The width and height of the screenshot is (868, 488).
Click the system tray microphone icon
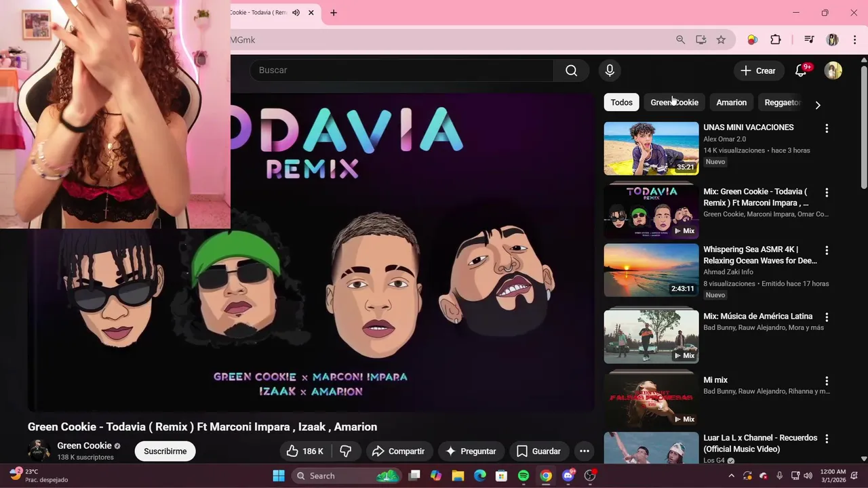[x=779, y=476]
